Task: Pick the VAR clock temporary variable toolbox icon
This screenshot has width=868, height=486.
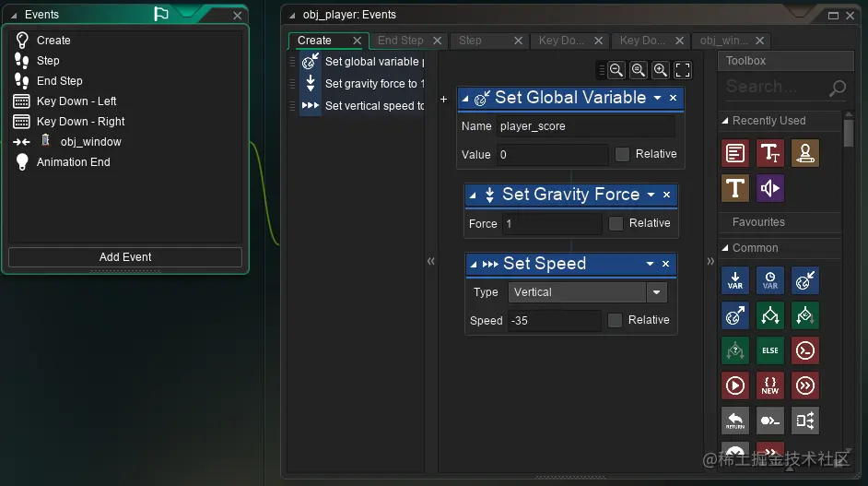Action: coord(770,280)
